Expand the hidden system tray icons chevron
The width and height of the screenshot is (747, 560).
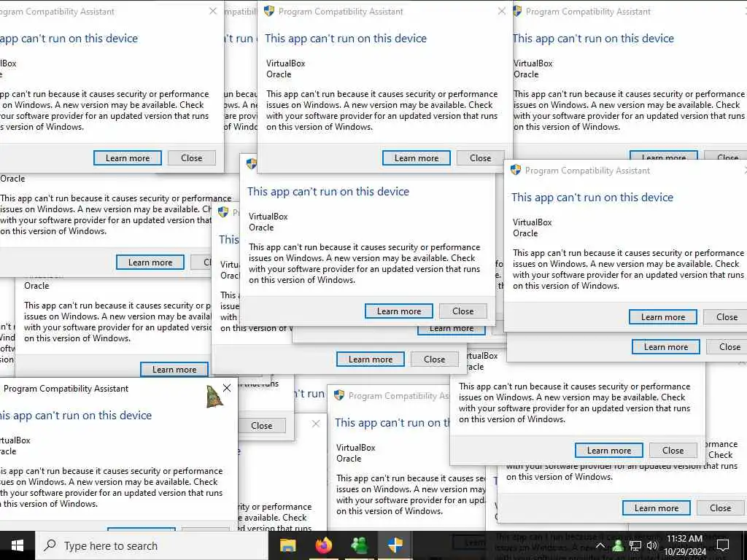(x=600, y=545)
